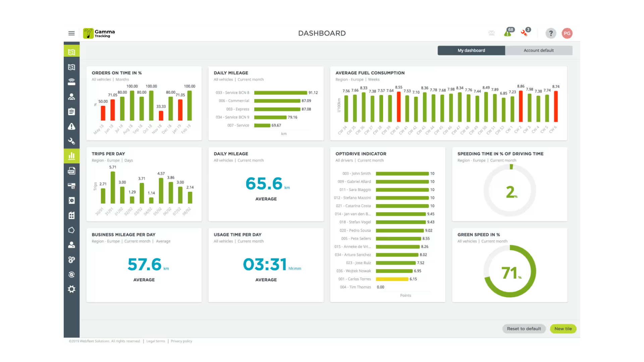The image size is (644, 362).
Task: Click the New tile button
Action: pyautogui.click(x=563, y=328)
